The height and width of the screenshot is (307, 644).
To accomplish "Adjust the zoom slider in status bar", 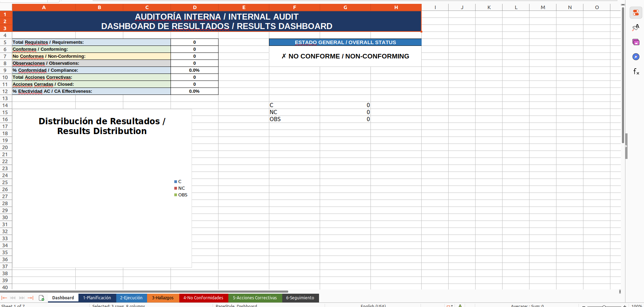I will coord(604,306).
